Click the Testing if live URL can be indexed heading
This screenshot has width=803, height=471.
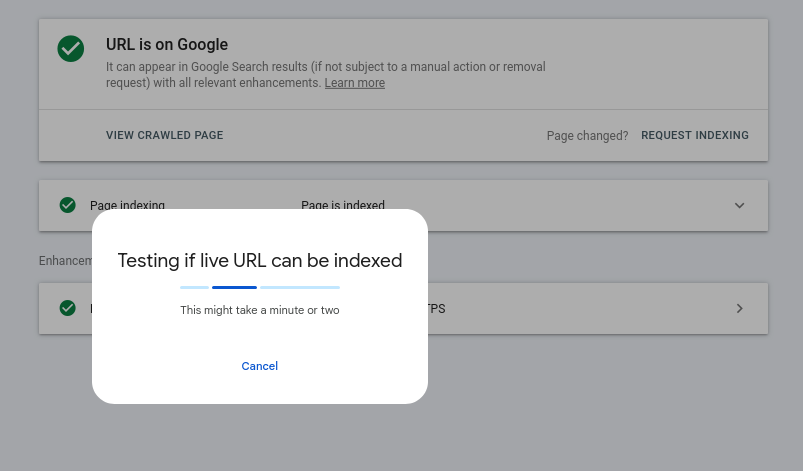260,261
